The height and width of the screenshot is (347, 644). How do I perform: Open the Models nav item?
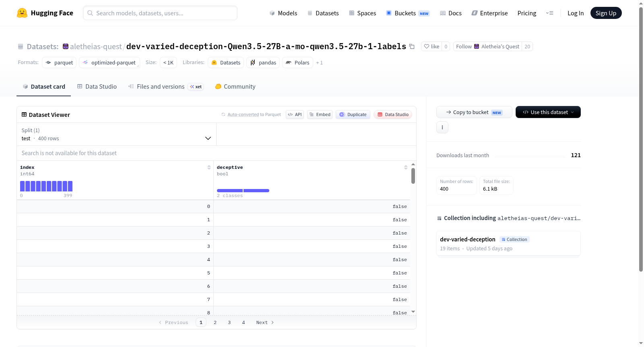coord(283,13)
